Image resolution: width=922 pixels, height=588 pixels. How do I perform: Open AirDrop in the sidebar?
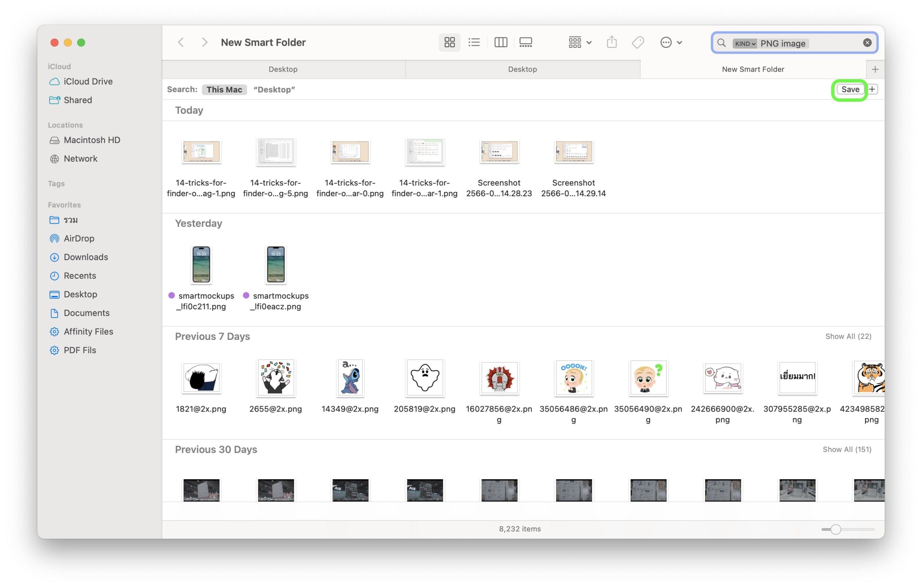[x=79, y=238]
